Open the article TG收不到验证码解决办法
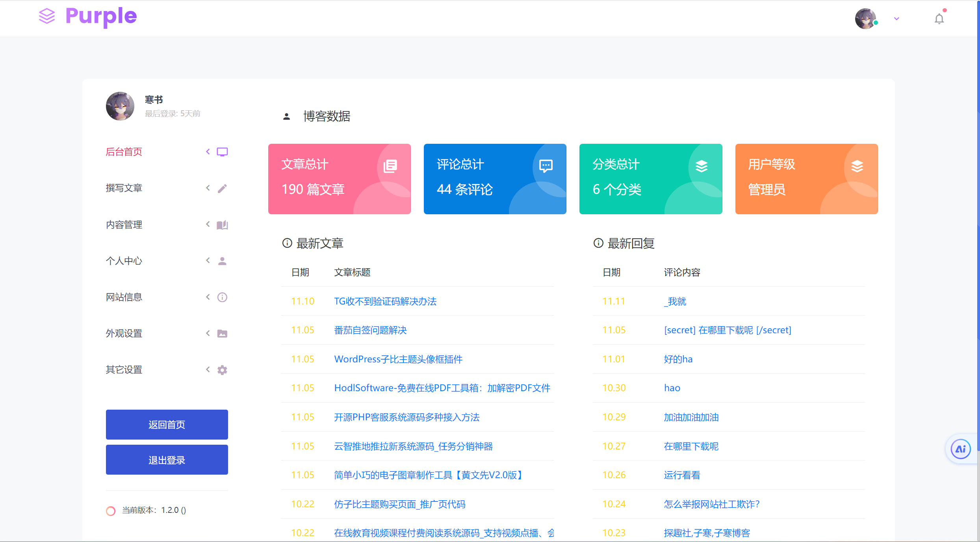 385,301
